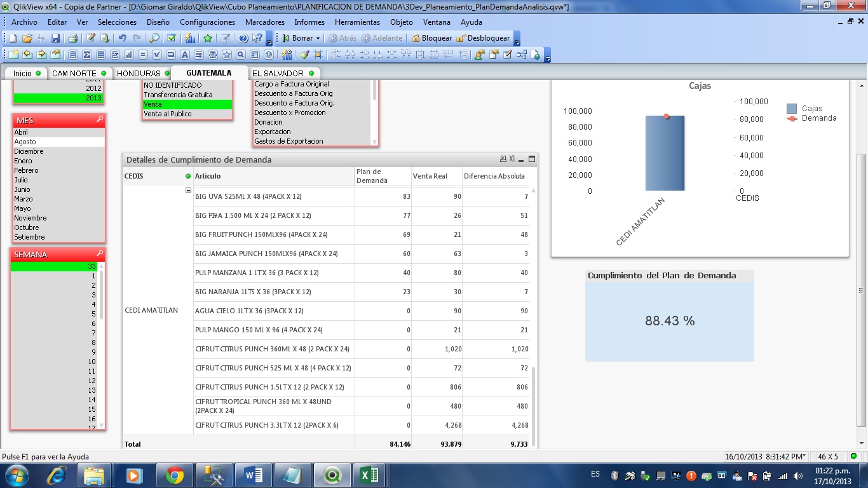Screen dimensions: 868x488
Task: Open the Archivo menu
Action: 24,22
